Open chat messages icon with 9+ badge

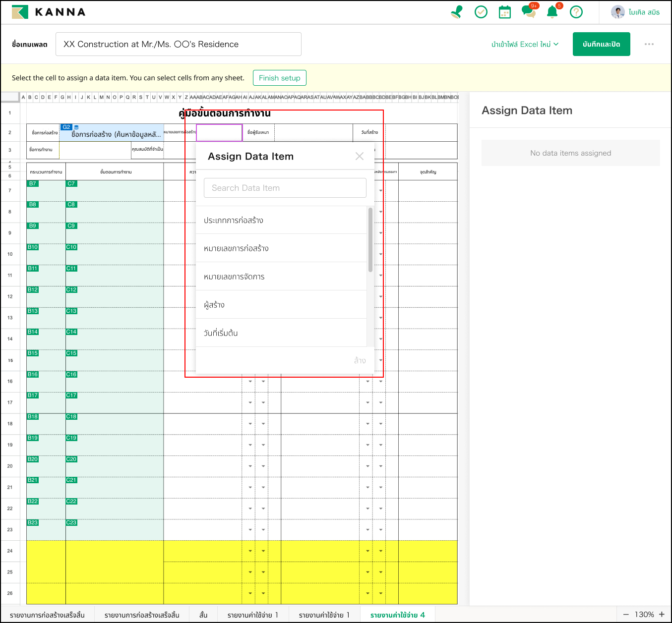528,12
